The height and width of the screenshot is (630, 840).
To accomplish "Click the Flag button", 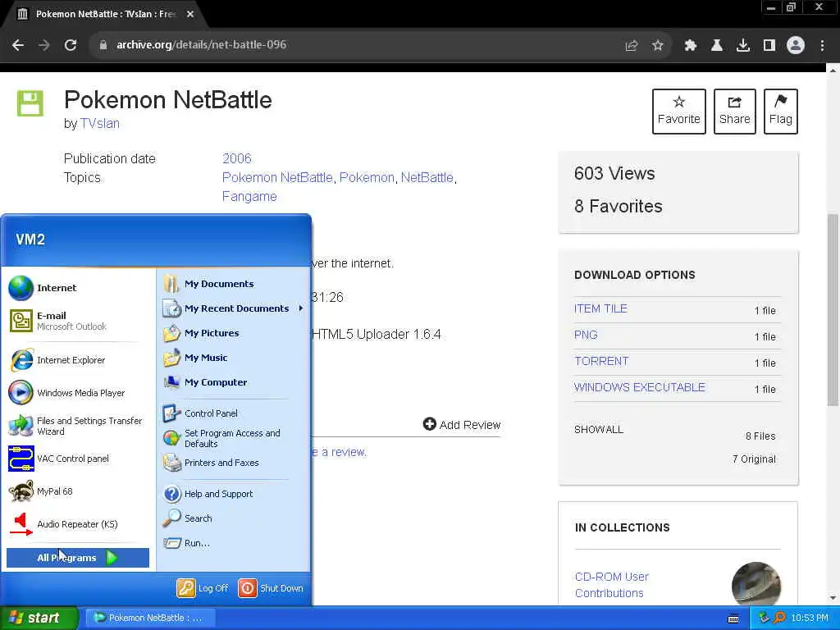I will coord(781,112).
